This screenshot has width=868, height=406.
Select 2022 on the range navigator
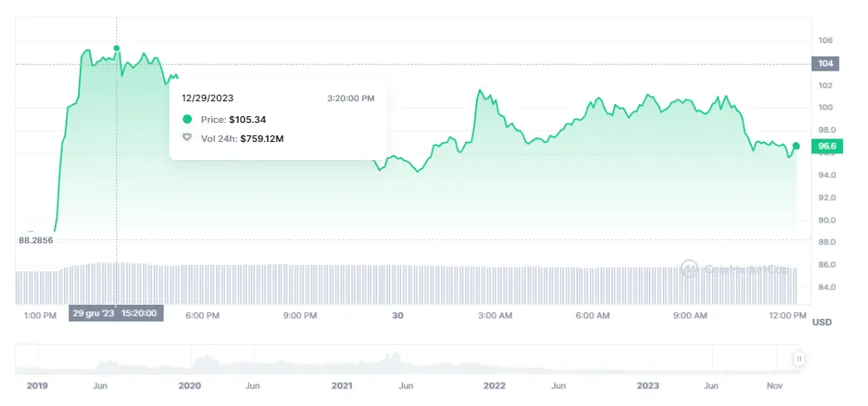[x=494, y=386]
